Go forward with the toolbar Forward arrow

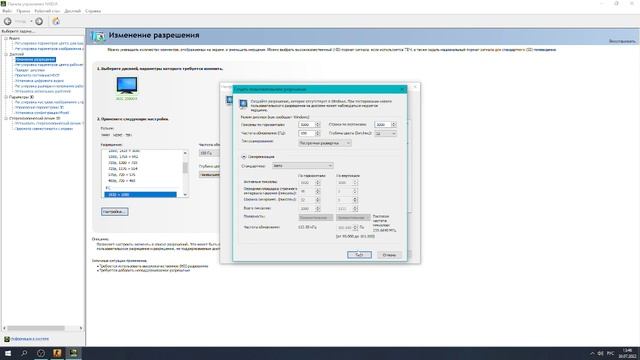(x=39, y=21)
